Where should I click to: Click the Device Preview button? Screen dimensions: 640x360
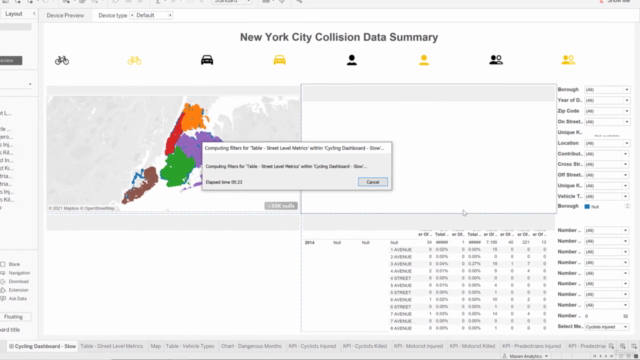[65, 15]
